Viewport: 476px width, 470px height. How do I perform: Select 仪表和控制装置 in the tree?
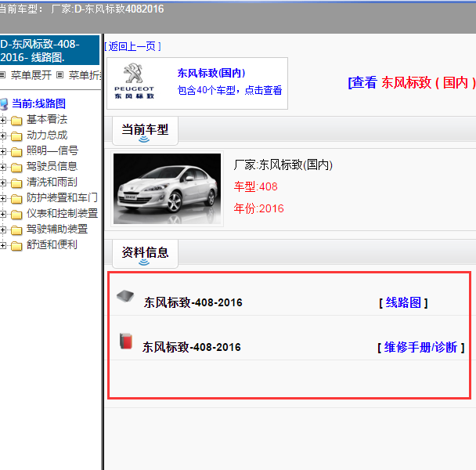[x=62, y=214]
